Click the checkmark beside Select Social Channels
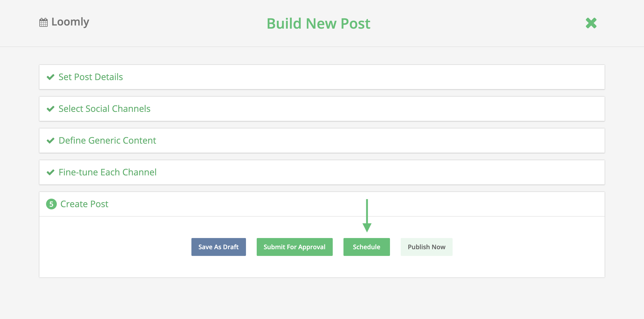Image resolution: width=644 pixels, height=319 pixels. pyautogui.click(x=51, y=108)
